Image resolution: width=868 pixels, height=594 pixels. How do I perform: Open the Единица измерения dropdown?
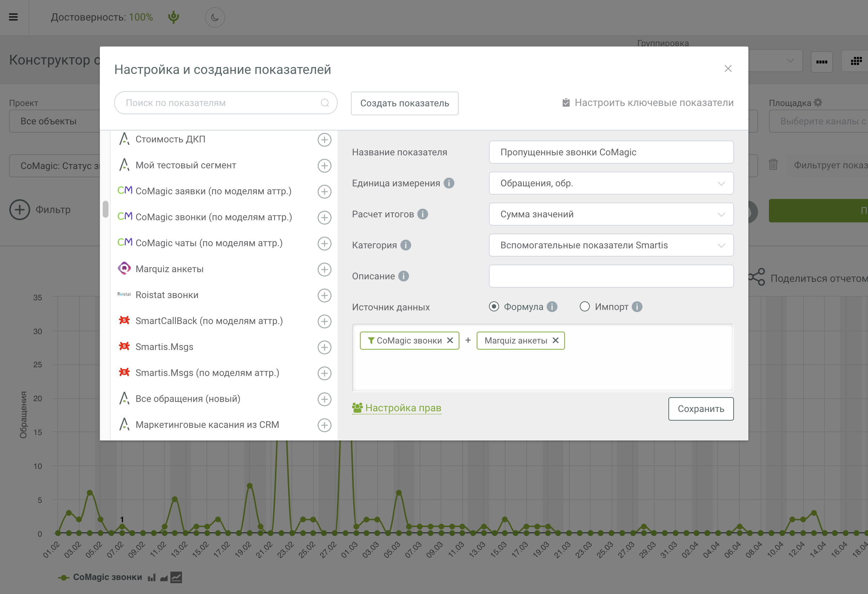click(x=611, y=183)
